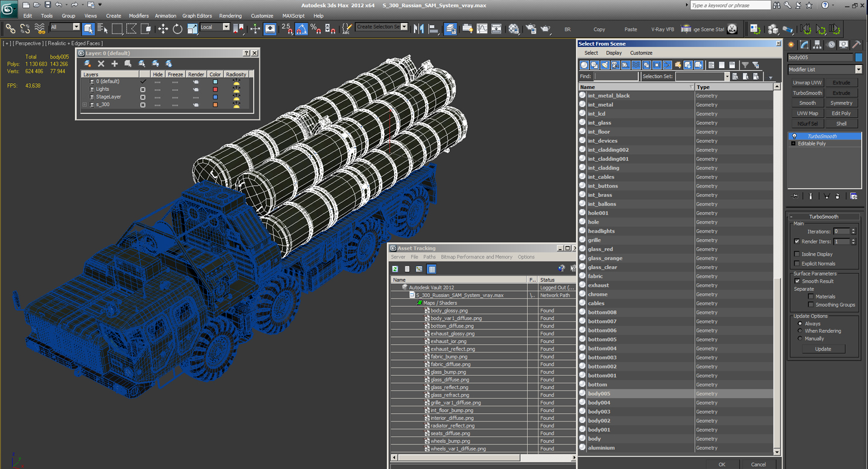This screenshot has width=868, height=469.
Task: Open the Hierarchy command panel tab
Action: click(x=817, y=45)
